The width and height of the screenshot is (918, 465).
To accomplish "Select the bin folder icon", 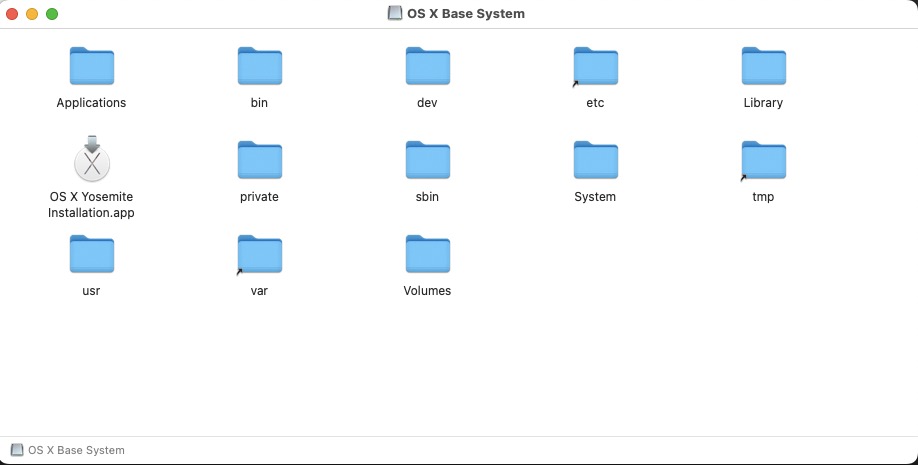I will pos(259,66).
